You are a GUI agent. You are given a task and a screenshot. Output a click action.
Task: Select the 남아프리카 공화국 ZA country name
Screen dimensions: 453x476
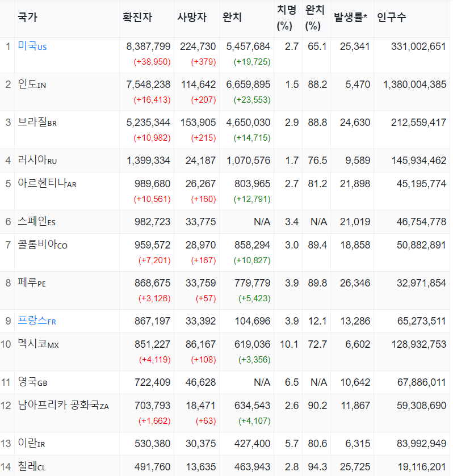coord(63,405)
